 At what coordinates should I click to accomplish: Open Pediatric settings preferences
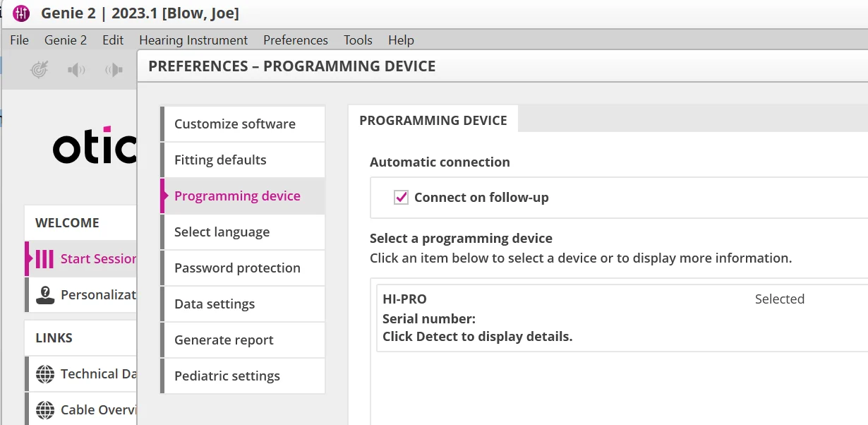243,376
